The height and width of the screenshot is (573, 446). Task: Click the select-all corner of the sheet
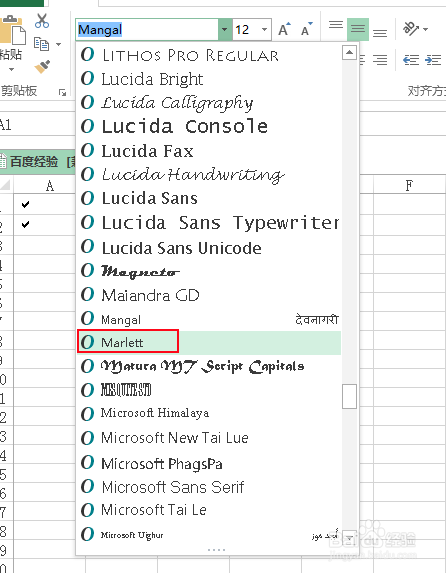point(6,186)
